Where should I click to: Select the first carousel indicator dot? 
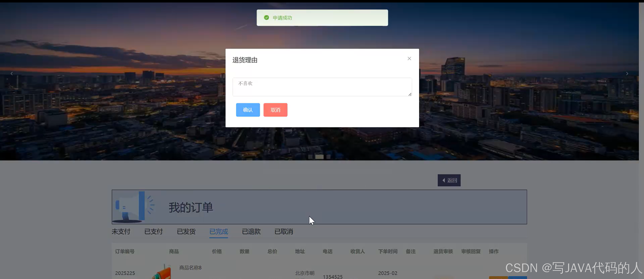click(x=310, y=157)
